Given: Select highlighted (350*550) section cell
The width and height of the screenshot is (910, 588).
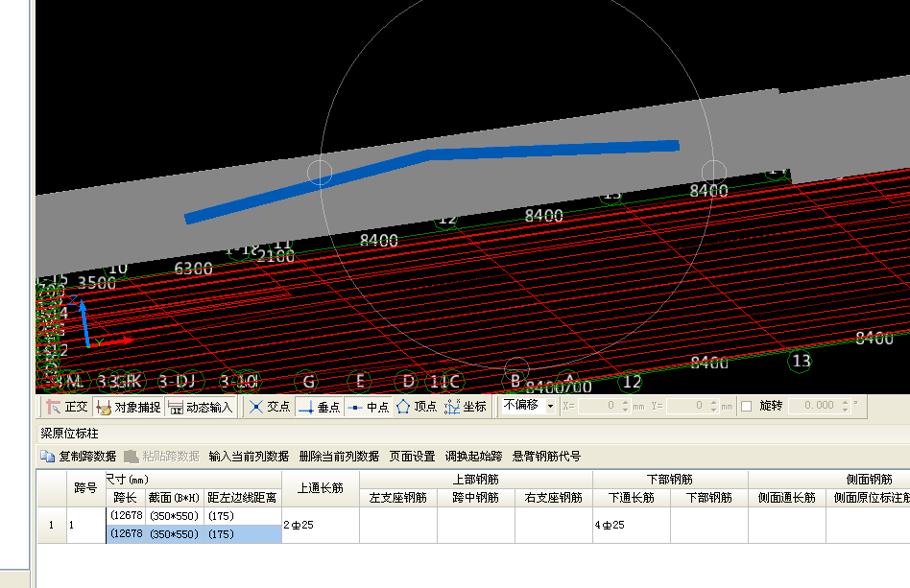Looking at the screenshot, I should 174,534.
